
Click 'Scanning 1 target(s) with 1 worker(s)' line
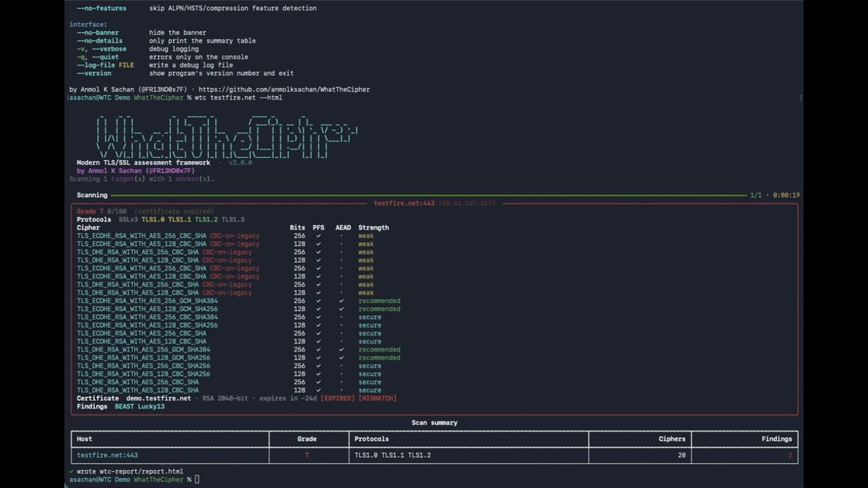(141, 179)
